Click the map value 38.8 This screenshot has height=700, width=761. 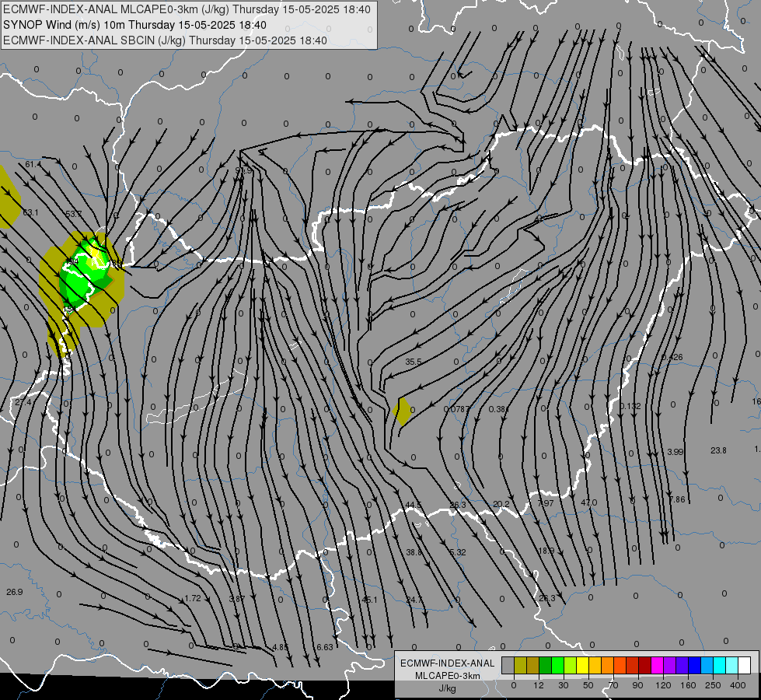414,552
